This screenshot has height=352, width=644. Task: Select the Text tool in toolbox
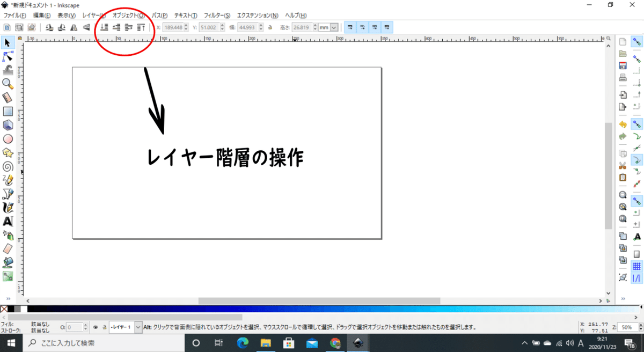(x=8, y=221)
